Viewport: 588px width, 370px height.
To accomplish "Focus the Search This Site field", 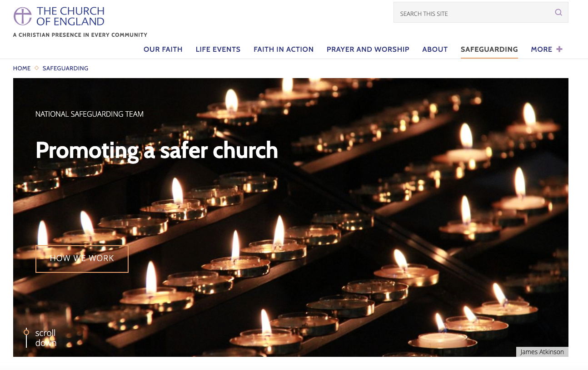I will (x=473, y=13).
